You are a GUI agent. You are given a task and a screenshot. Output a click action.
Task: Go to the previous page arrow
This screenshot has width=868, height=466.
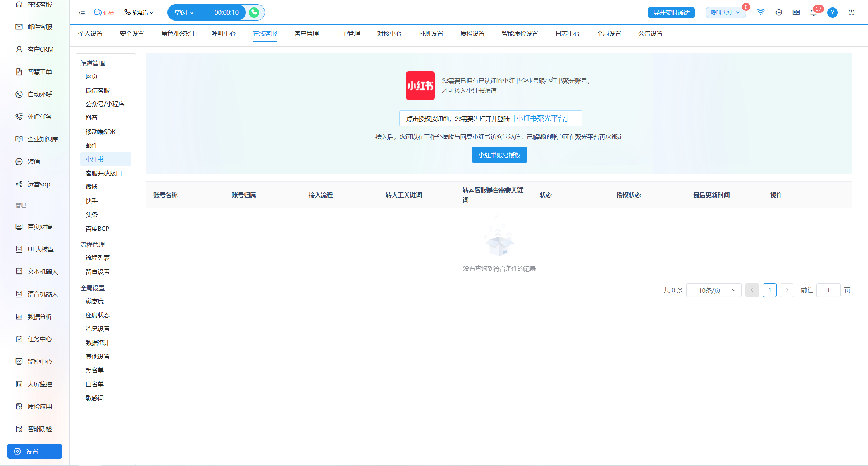click(752, 290)
